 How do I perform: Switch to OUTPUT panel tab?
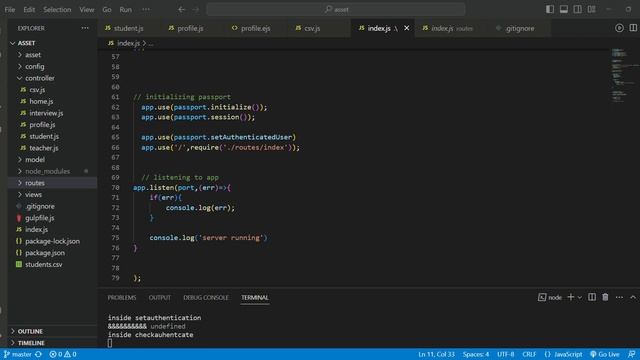click(x=160, y=298)
